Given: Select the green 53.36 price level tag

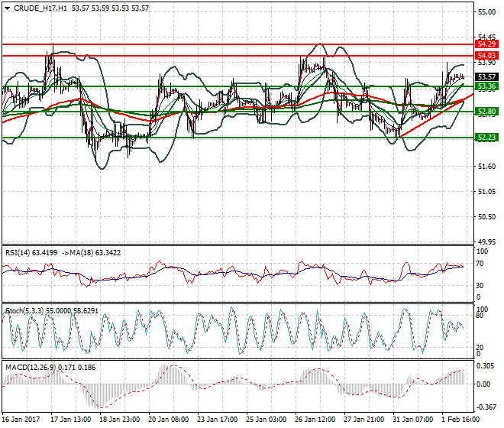Looking at the screenshot, I should pyautogui.click(x=486, y=86).
